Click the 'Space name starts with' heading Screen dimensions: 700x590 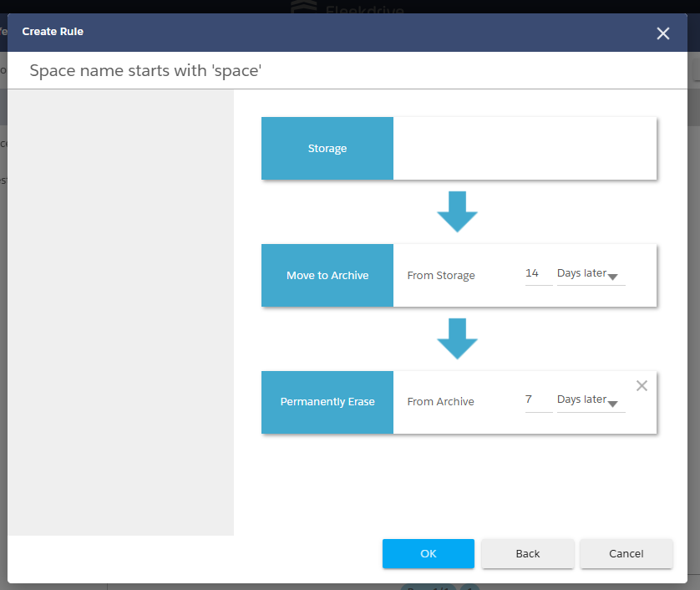pyautogui.click(x=145, y=71)
